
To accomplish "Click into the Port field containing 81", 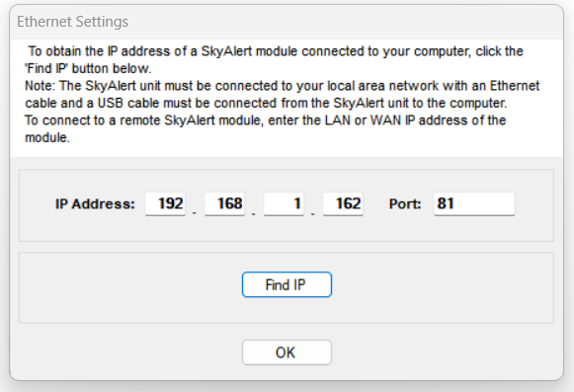I will pos(474,203).
